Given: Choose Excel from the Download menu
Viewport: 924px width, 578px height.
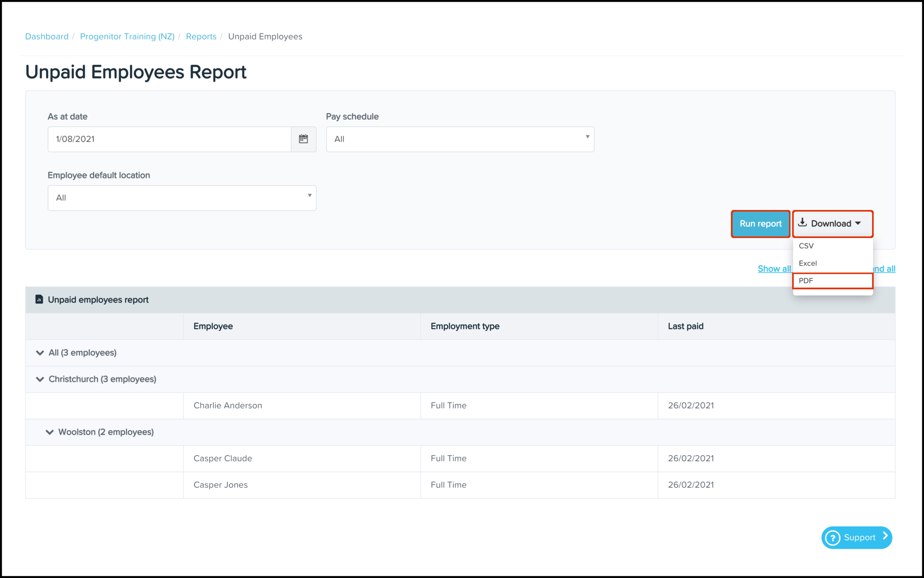Looking at the screenshot, I should pyautogui.click(x=808, y=264).
